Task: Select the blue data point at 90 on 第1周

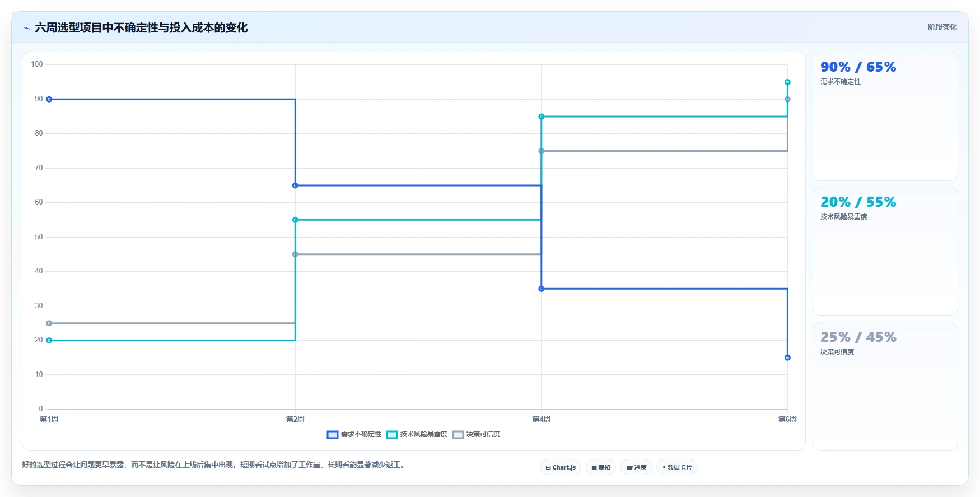Action: tap(49, 99)
